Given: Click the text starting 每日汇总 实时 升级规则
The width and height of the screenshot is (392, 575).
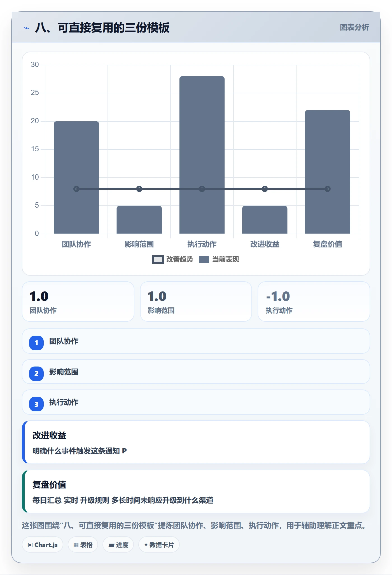Looking at the screenshot, I should pos(123,500).
